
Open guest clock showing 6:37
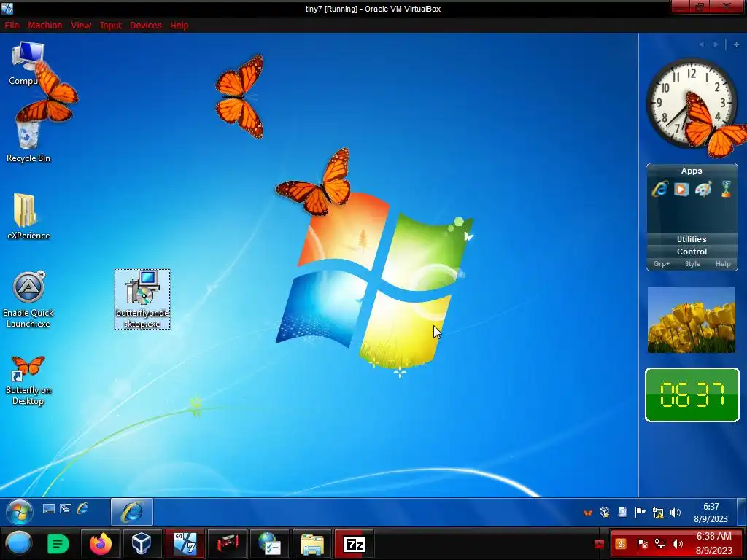(x=711, y=513)
